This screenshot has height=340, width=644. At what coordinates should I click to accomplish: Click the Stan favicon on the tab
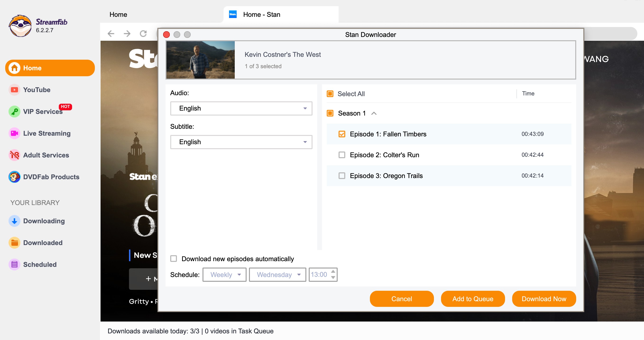pos(233,14)
